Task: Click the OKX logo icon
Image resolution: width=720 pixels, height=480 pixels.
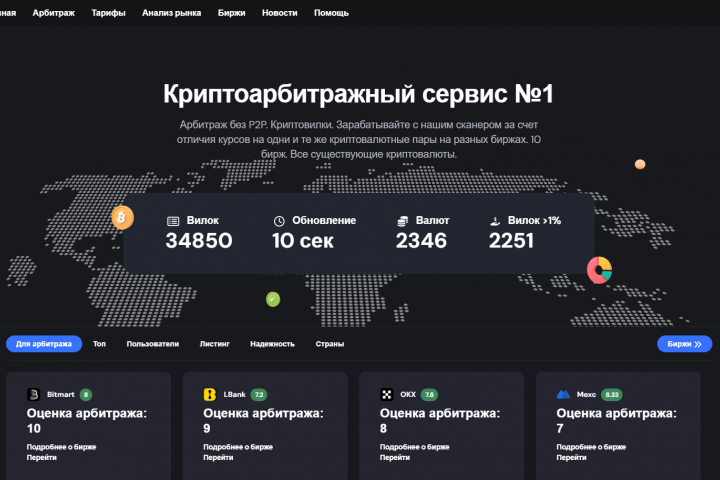Action: tap(387, 395)
